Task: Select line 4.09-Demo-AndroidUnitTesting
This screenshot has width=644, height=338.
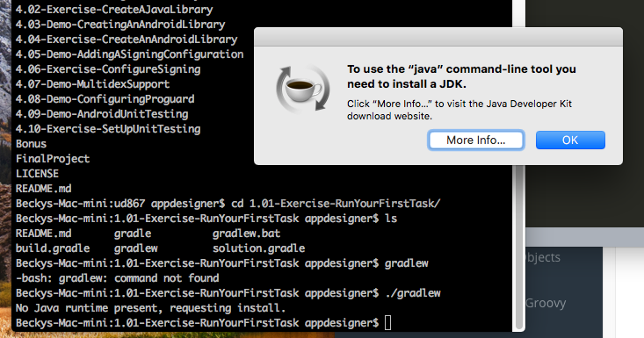Action: (x=102, y=114)
